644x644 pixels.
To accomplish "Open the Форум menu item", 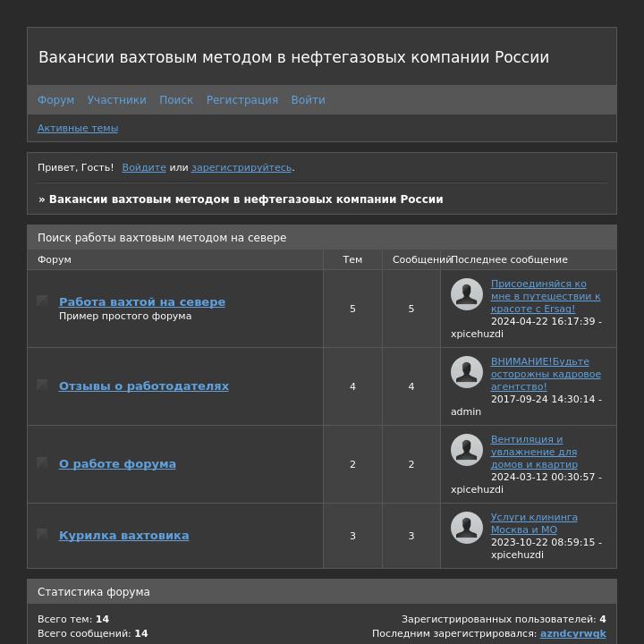I will tap(55, 100).
